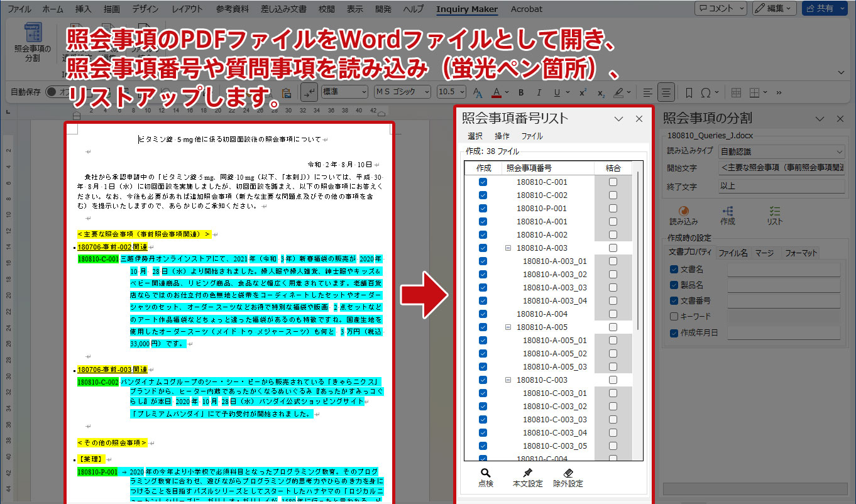This screenshot has height=504, width=856.
Task: Enable the キーワード checkbox
Action: pyautogui.click(x=674, y=316)
